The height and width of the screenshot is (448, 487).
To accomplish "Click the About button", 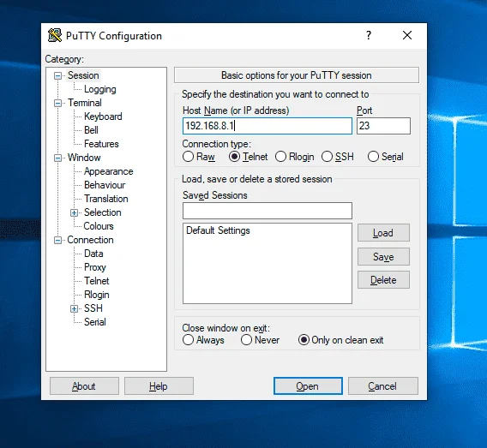I will click(84, 386).
